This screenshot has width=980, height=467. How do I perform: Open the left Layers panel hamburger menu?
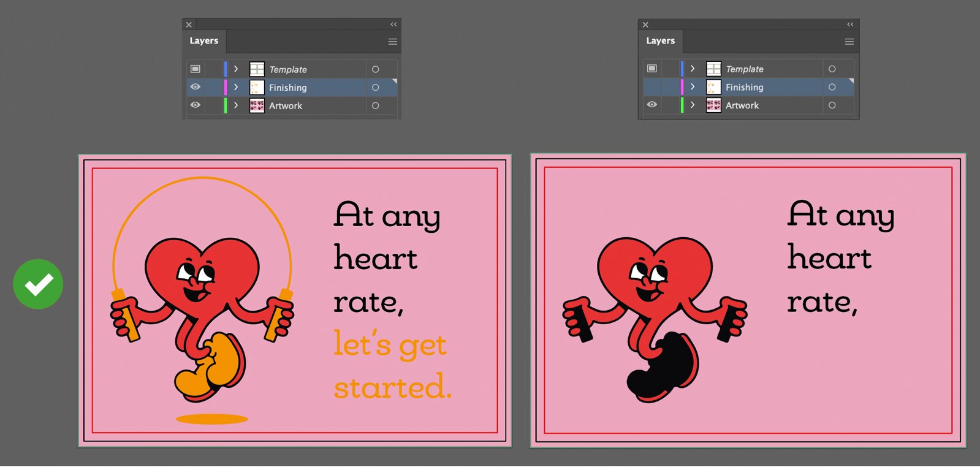392,42
